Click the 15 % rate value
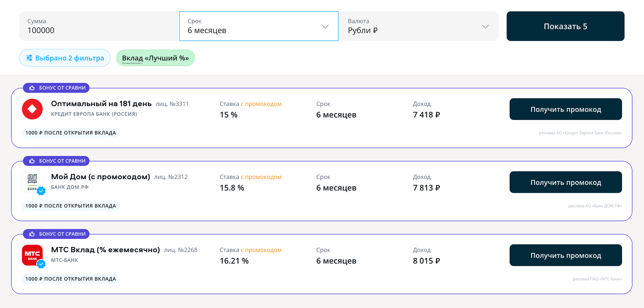The width and height of the screenshot is (644, 308). click(229, 115)
